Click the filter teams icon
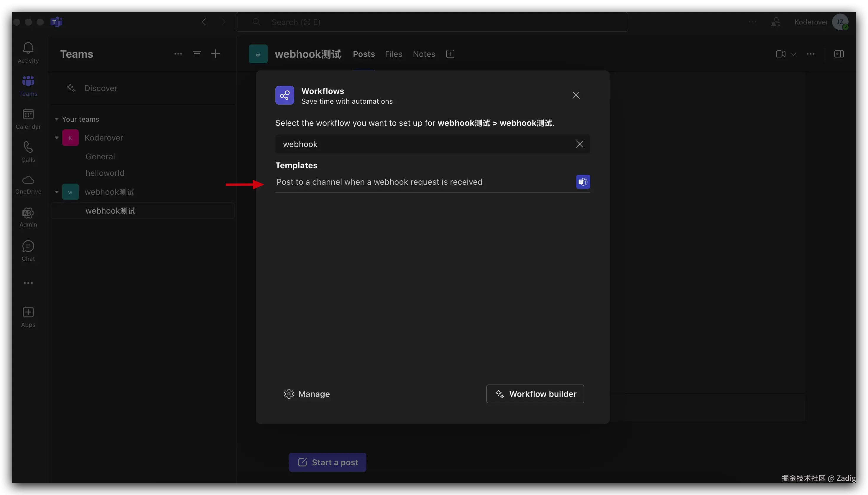 pos(197,54)
